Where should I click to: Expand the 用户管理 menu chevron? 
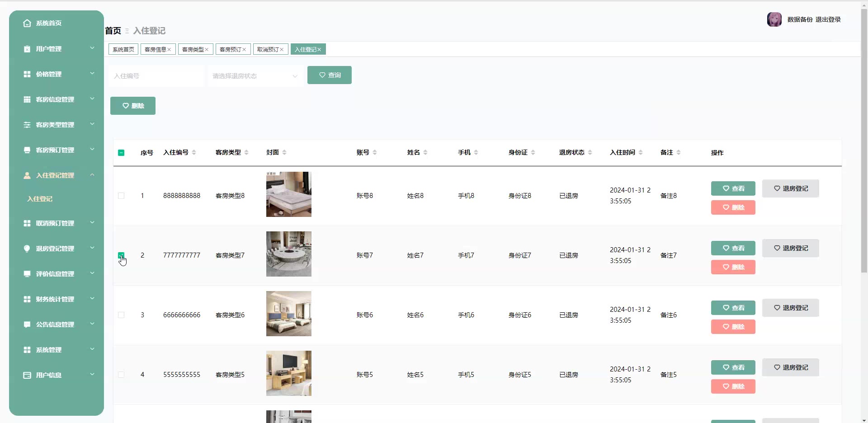[x=92, y=48]
